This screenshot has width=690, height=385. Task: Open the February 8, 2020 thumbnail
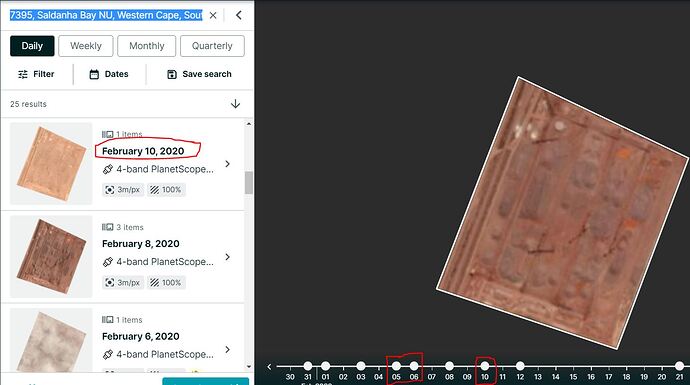pos(51,257)
